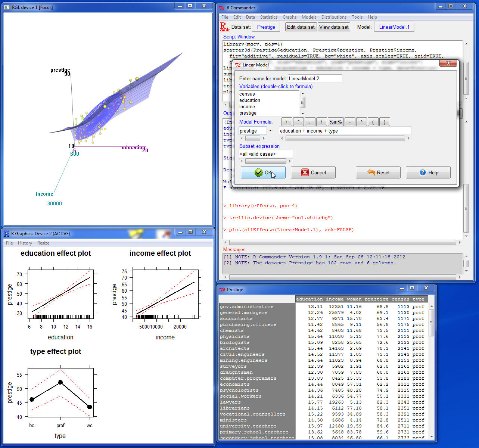The height and width of the screenshot is (448, 479).
Task: Open the Graphs menu in R Commander
Action: tap(289, 17)
